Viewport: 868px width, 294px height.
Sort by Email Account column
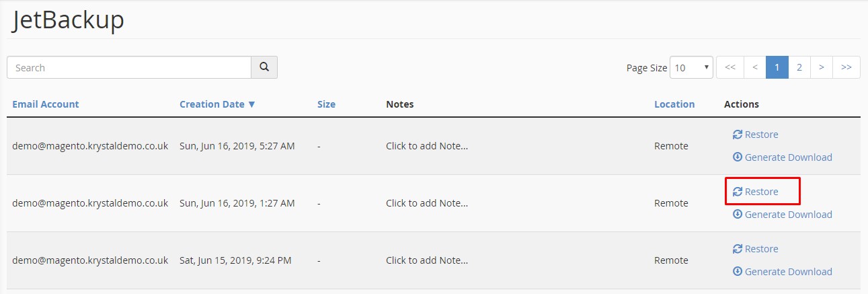pos(46,104)
